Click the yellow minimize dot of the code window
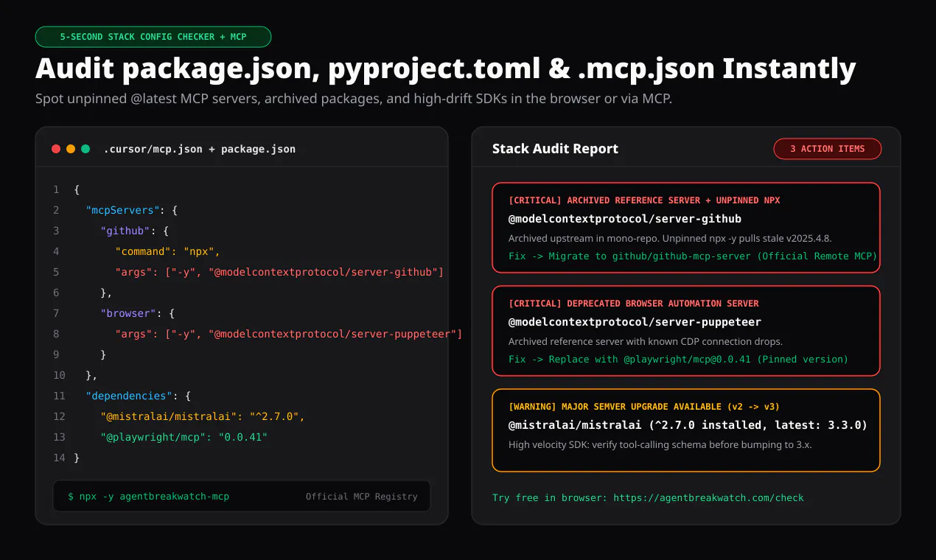The height and width of the screenshot is (560, 936). pos(71,149)
